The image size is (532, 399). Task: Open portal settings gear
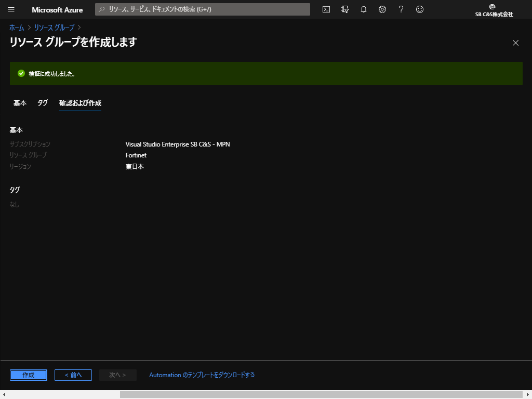[x=382, y=9]
